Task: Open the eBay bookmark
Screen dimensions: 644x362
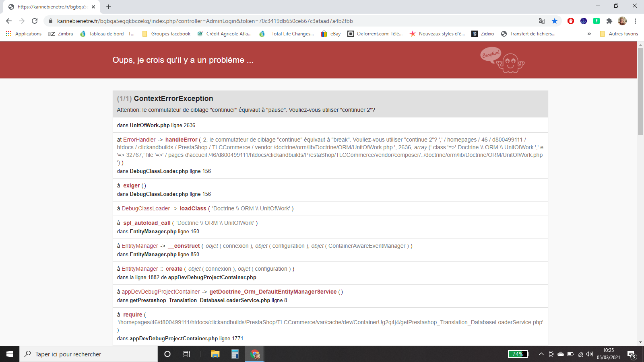Action: pos(330,34)
